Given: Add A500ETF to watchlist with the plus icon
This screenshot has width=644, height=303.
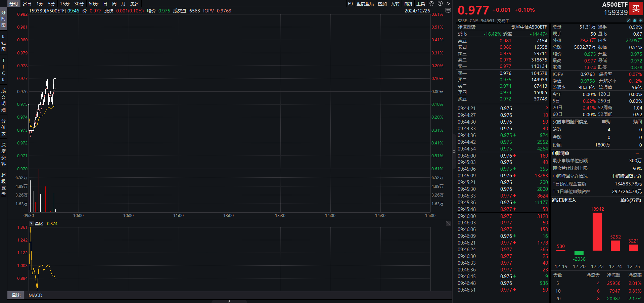Looking at the screenshot, I should click(x=640, y=20).
